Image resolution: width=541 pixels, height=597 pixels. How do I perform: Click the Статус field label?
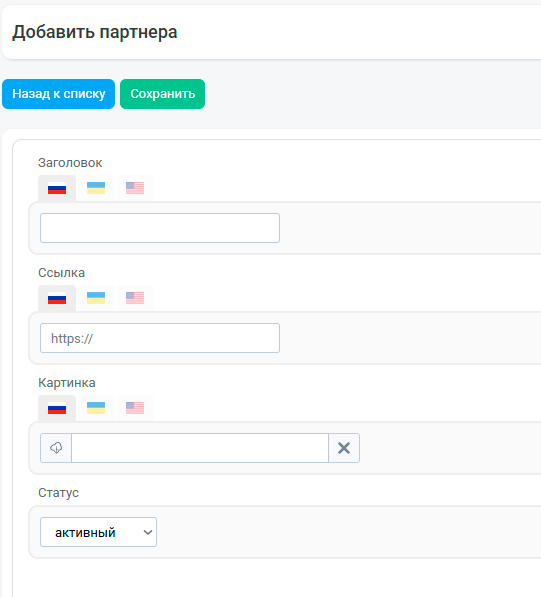click(x=58, y=493)
